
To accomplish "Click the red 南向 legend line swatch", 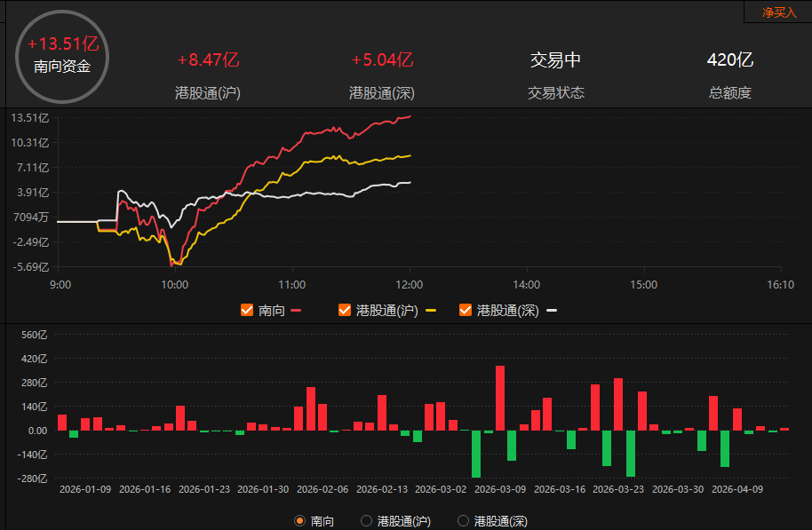I will [x=297, y=311].
